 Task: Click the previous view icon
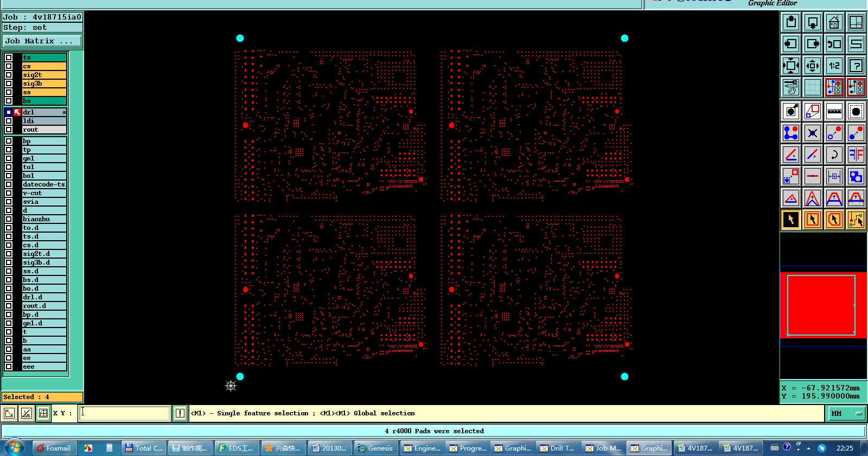click(x=834, y=44)
